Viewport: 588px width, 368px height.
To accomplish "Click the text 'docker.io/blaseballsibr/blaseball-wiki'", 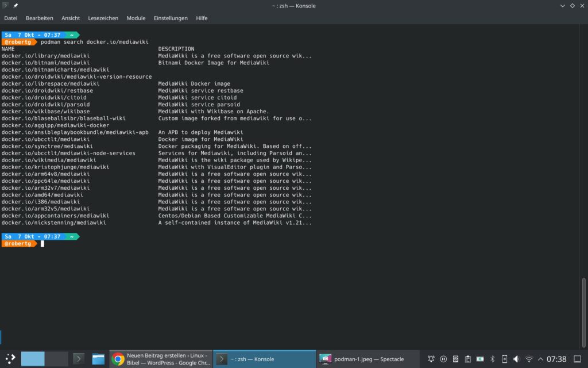I will pos(63,118).
